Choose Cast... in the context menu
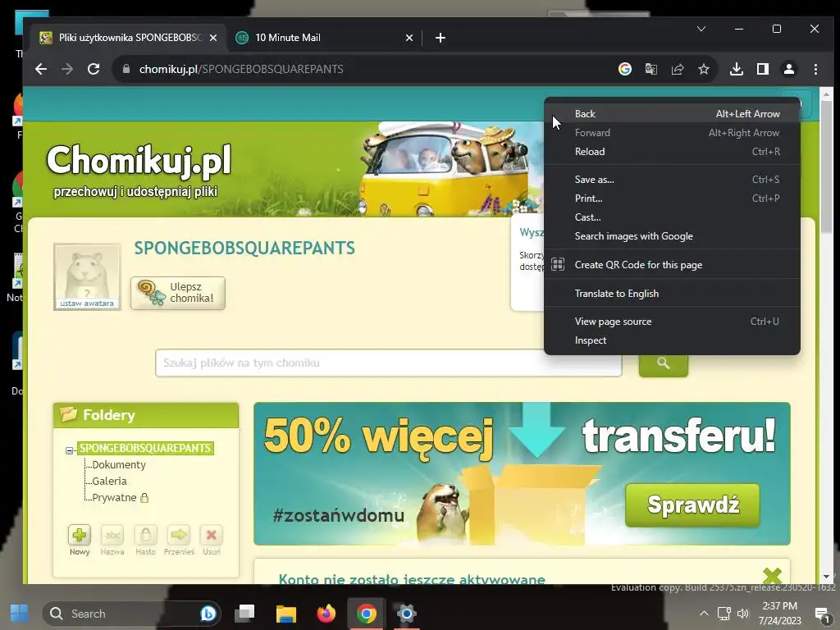The height and width of the screenshot is (630, 840). (x=672, y=217)
